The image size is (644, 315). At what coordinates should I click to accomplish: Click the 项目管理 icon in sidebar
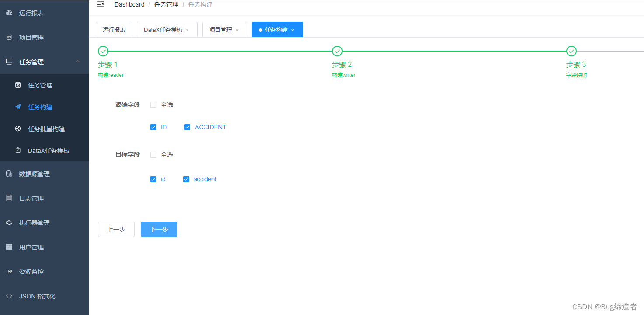click(x=10, y=37)
